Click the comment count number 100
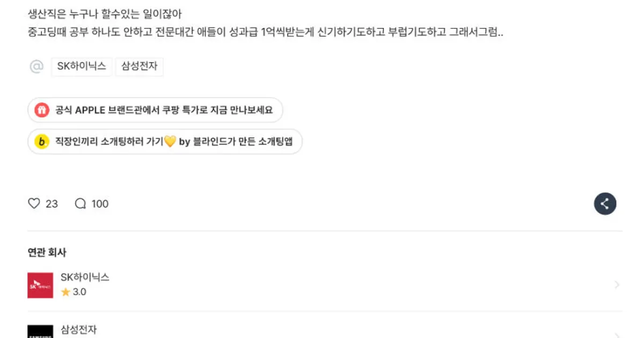 [100, 204]
